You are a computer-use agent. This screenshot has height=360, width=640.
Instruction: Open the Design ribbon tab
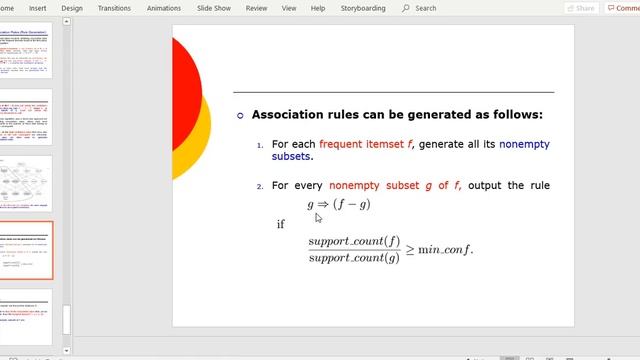[72, 8]
